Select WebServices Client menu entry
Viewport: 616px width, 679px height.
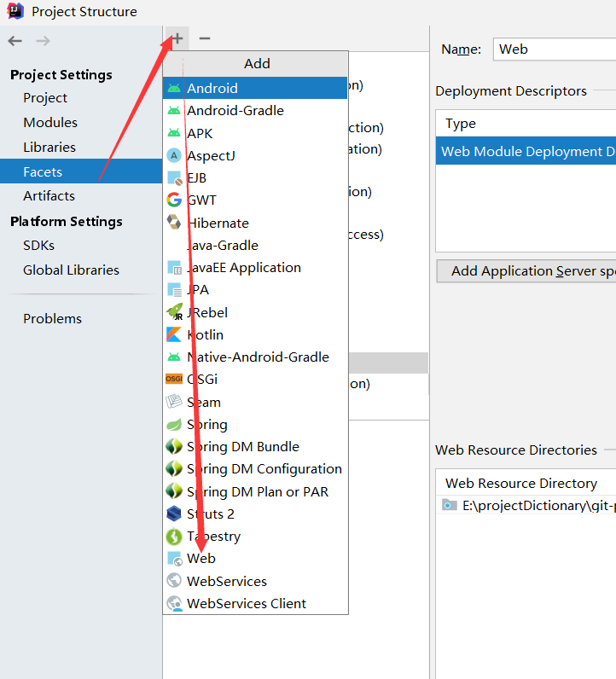coord(246,603)
